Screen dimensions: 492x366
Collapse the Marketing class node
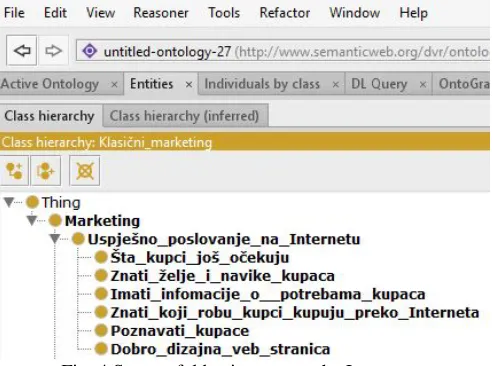pyautogui.click(x=32, y=220)
